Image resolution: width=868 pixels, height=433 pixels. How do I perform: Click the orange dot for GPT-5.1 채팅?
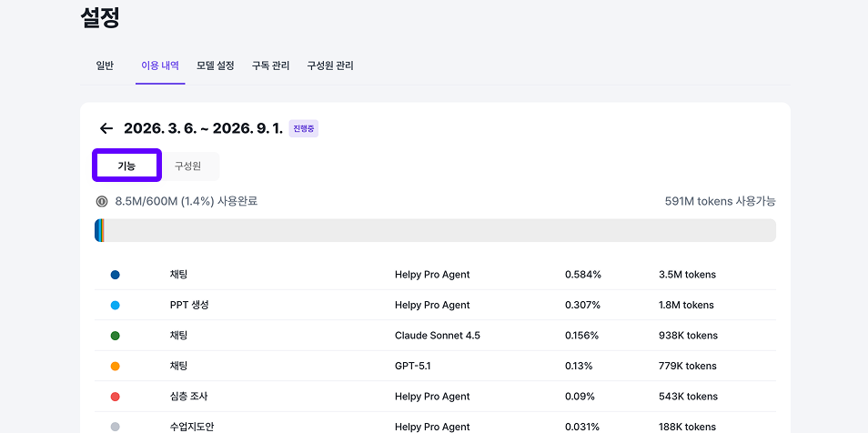pyautogui.click(x=116, y=367)
